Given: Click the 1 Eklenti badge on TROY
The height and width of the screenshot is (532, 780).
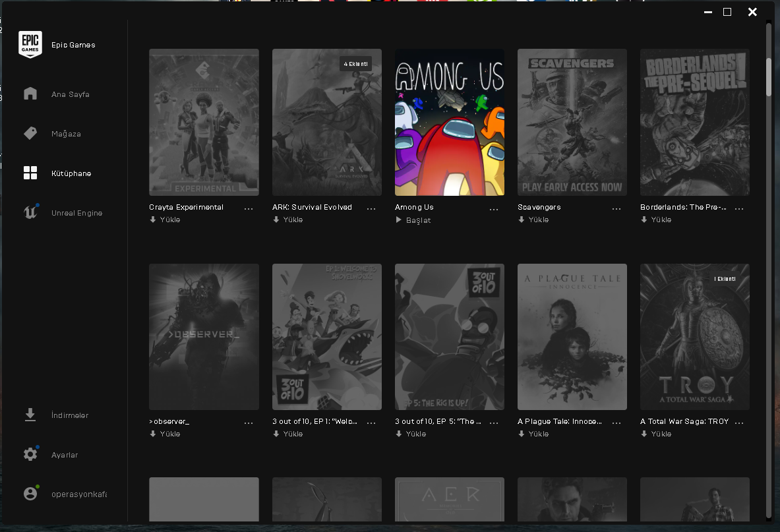Looking at the screenshot, I should pyautogui.click(x=725, y=279).
